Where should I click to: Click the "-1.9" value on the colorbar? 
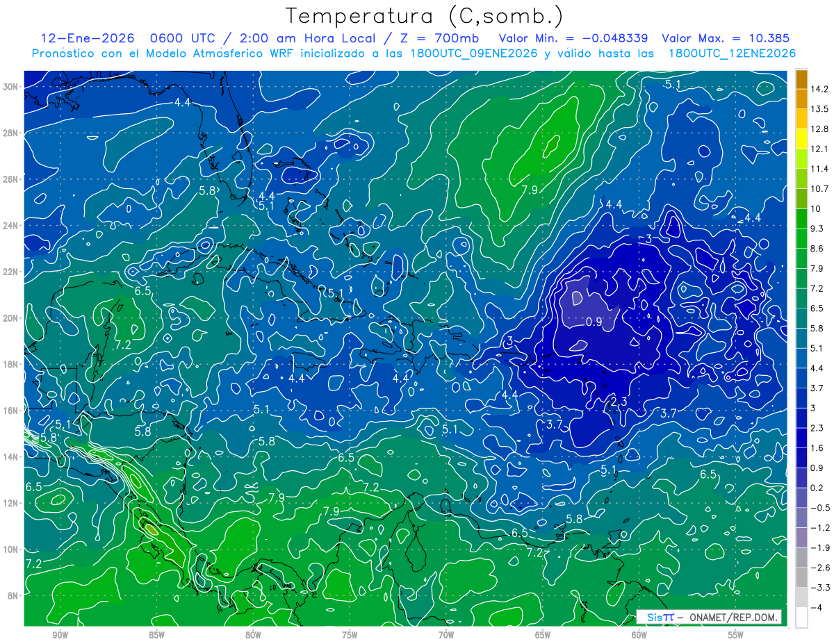click(x=821, y=547)
